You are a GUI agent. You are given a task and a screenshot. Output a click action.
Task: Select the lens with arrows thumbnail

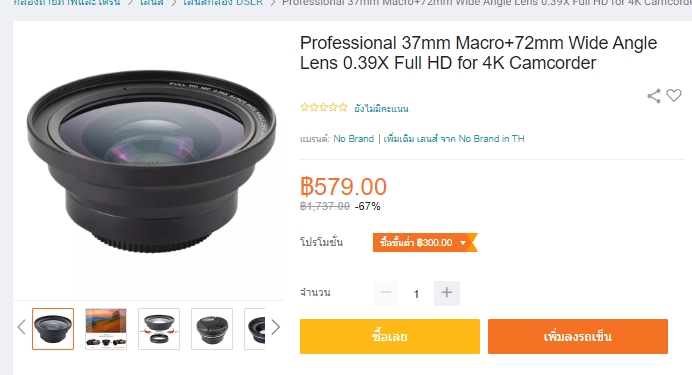[159, 329]
